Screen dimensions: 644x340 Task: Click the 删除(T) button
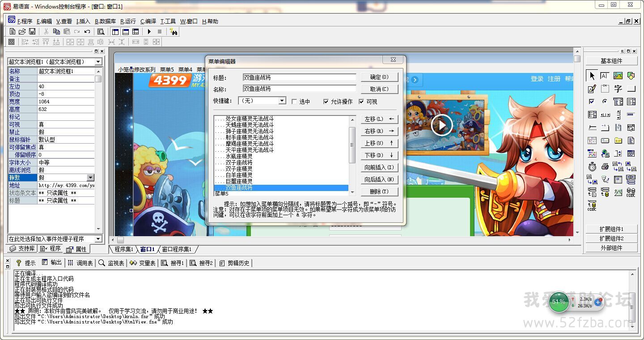(379, 191)
